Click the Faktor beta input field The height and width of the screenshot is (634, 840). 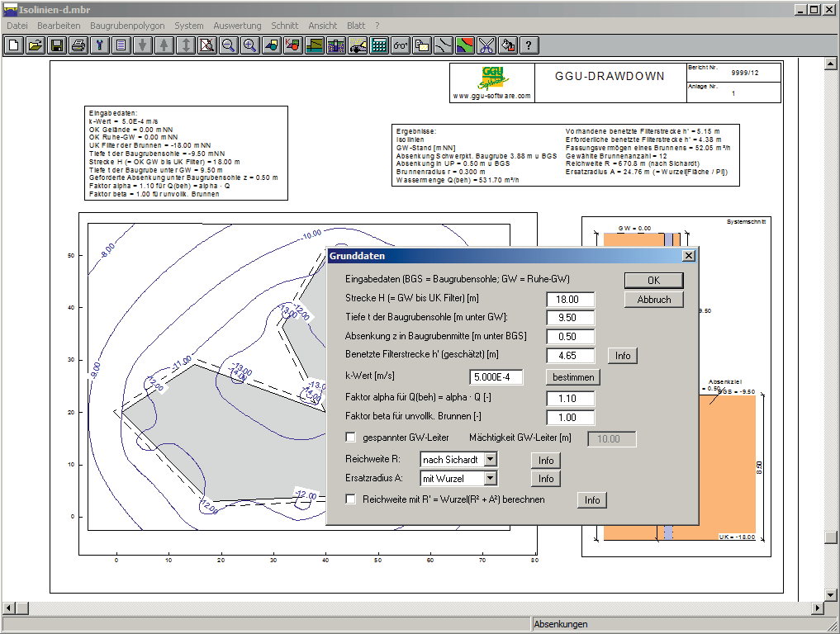(570, 418)
